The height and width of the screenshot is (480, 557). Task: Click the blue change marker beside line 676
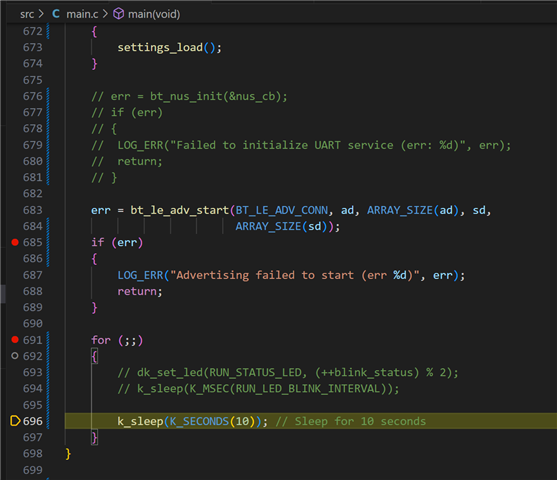(48, 96)
